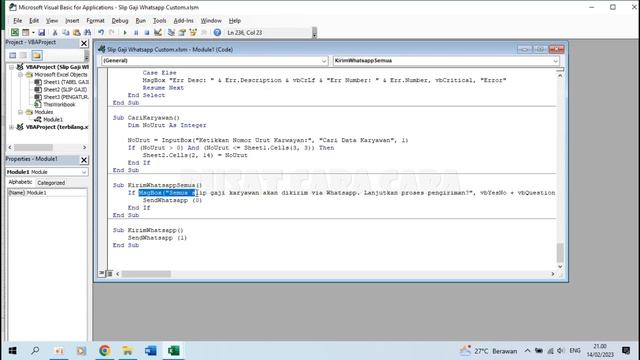This screenshot has height=360, width=640.
Task: Click the Cut scissors icon
Action: (x=55, y=32)
